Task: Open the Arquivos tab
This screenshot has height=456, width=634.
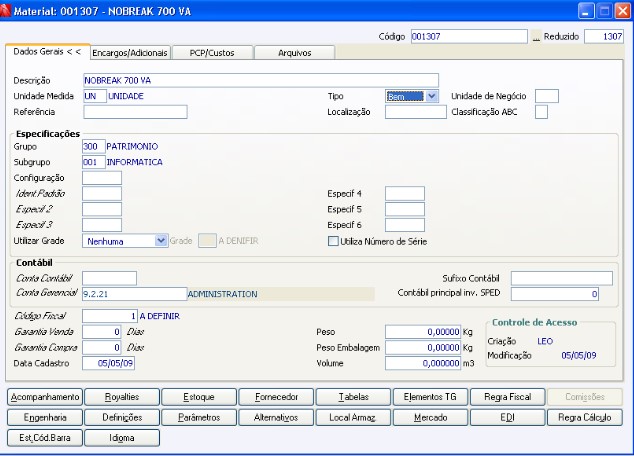Action: (295, 53)
